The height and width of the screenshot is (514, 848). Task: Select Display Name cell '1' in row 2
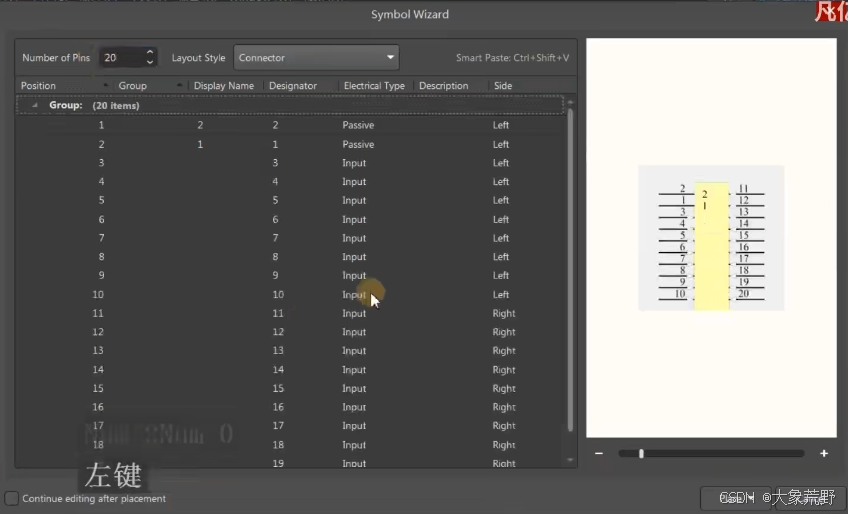(200, 144)
